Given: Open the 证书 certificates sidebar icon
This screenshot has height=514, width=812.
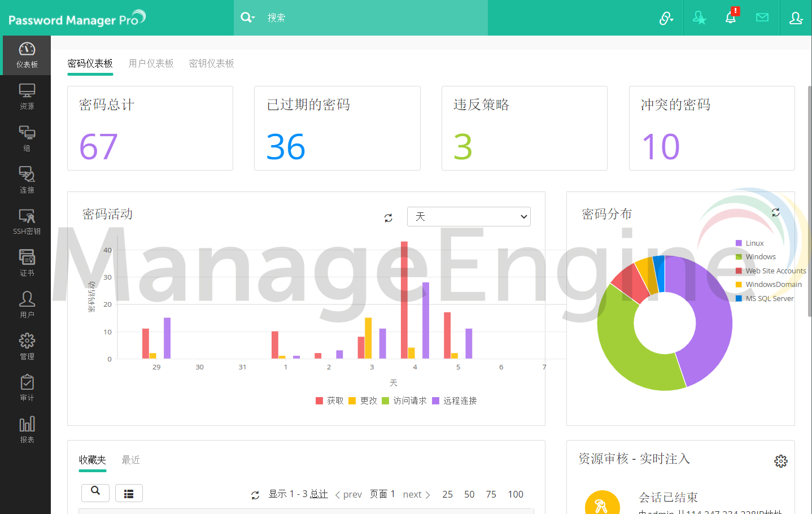Looking at the screenshot, I should [27, 263].
